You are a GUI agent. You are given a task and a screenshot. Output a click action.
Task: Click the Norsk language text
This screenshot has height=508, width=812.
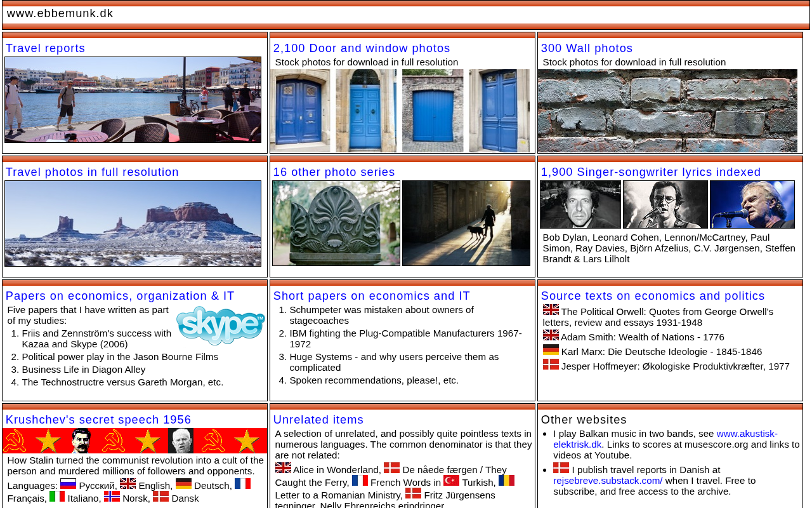click(136, 498)
